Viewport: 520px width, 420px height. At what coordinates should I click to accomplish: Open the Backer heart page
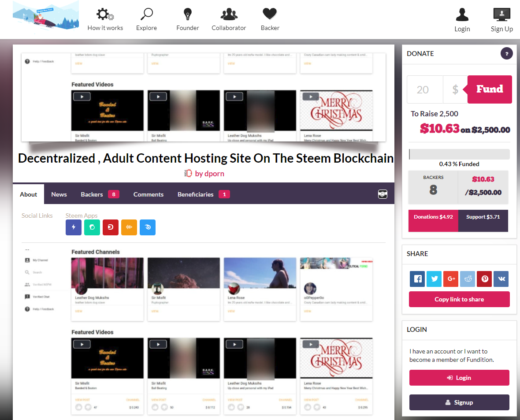pos(270,19)
